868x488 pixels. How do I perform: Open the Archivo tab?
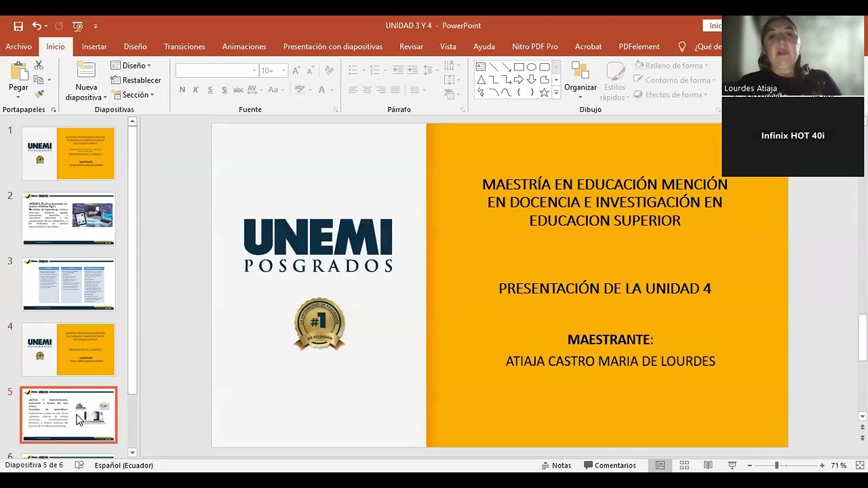click(19, 47)
